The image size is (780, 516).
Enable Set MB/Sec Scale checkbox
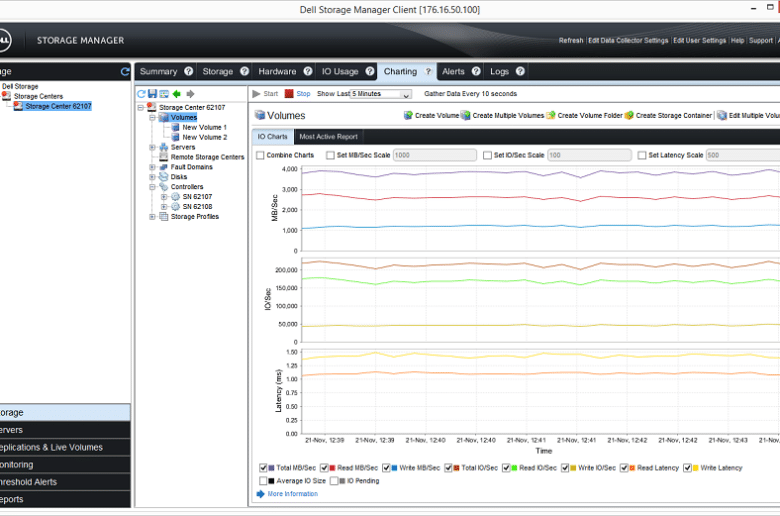[x=330, y=155]
